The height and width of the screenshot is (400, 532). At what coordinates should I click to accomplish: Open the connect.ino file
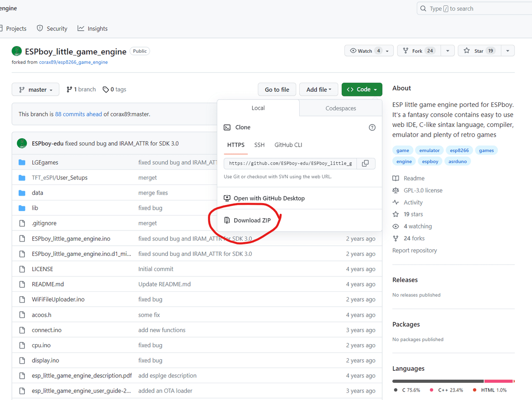(x=47, y=330)
